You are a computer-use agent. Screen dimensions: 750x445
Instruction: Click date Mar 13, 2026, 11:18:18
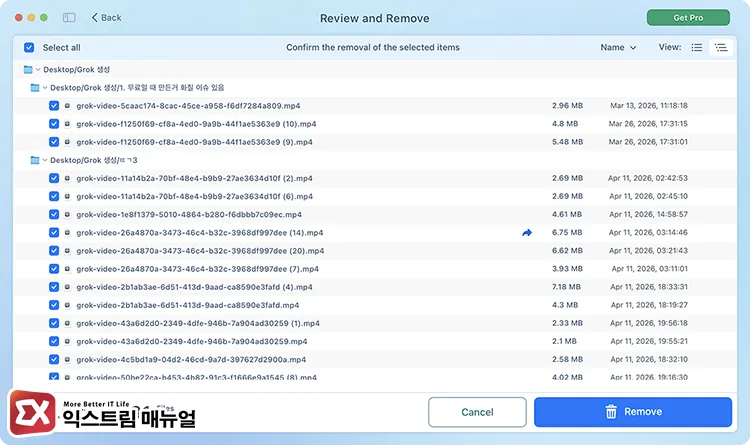[649, 106]
